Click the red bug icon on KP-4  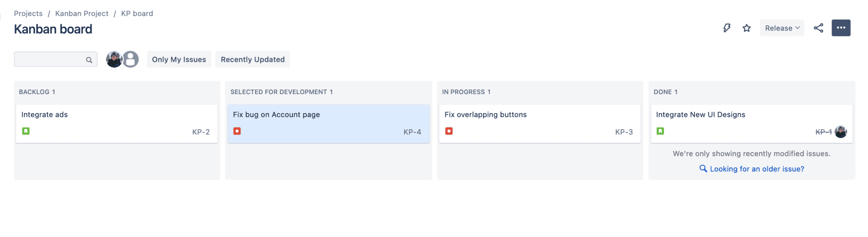tap(237, 131)
